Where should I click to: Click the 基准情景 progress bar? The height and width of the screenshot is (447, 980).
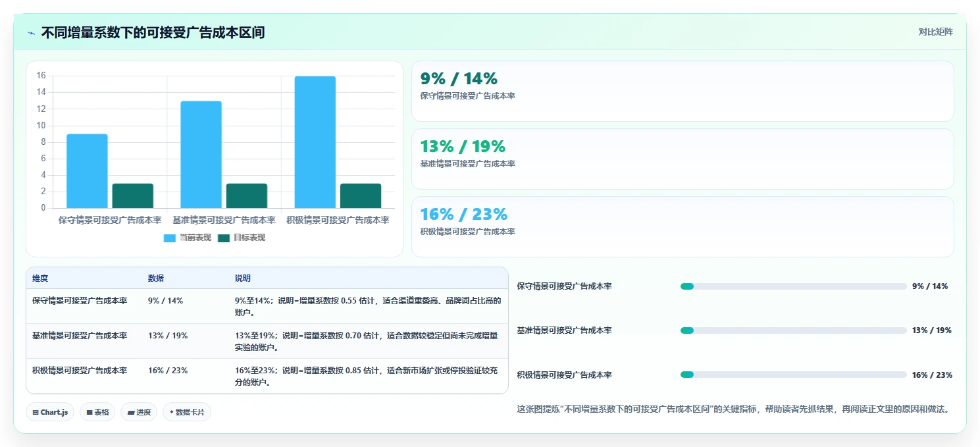794,330
